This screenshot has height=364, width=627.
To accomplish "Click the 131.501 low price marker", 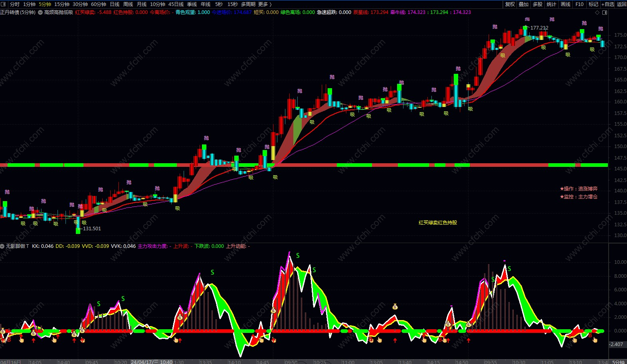I will coord(92,229).
